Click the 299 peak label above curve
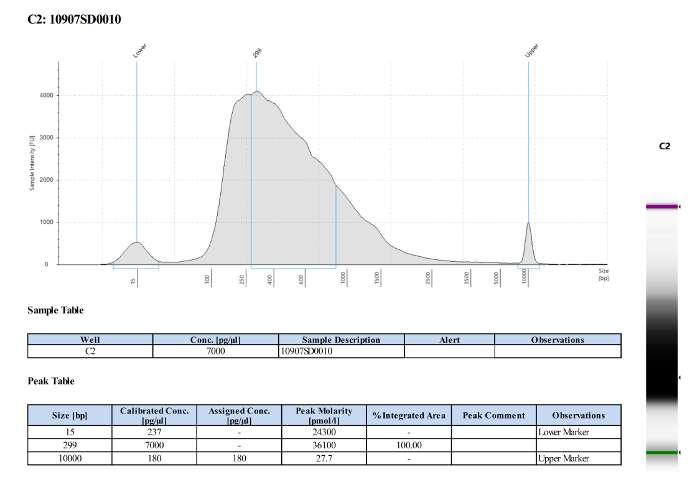The image size is (700, 490). tap(257, 53)
